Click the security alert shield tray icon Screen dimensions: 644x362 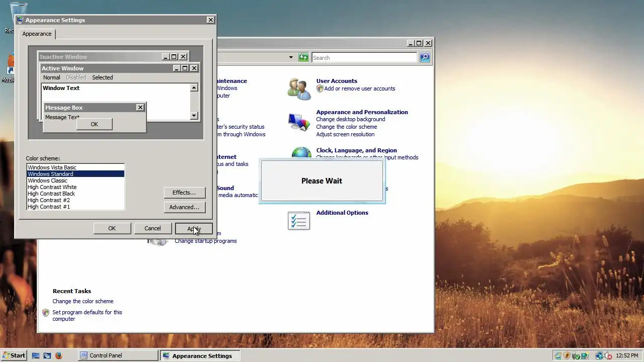pyautogui.click(x=567, y=355)
